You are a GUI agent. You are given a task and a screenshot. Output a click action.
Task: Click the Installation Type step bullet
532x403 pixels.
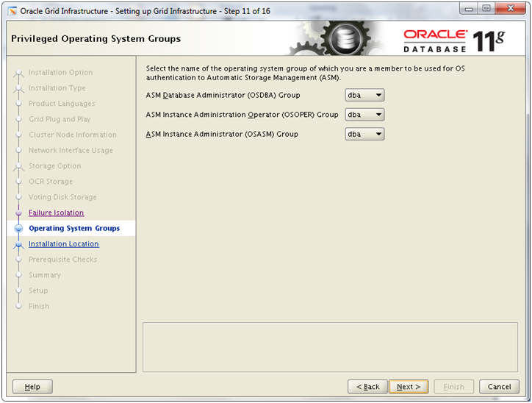(x=18, y=88)
